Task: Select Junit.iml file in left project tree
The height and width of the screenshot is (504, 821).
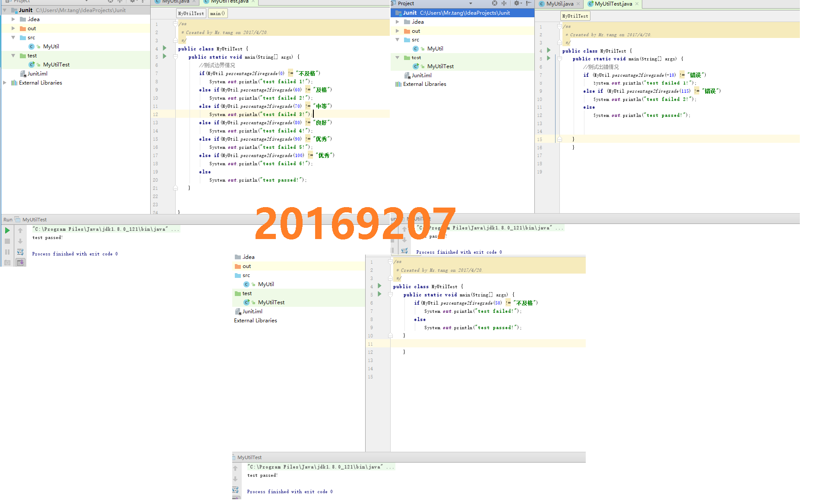Action: [37, 74]
